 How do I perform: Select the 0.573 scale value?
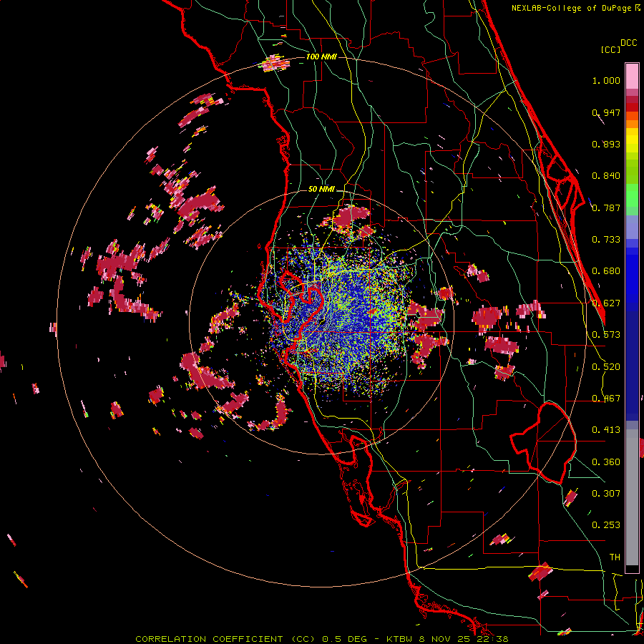[606, 335]
